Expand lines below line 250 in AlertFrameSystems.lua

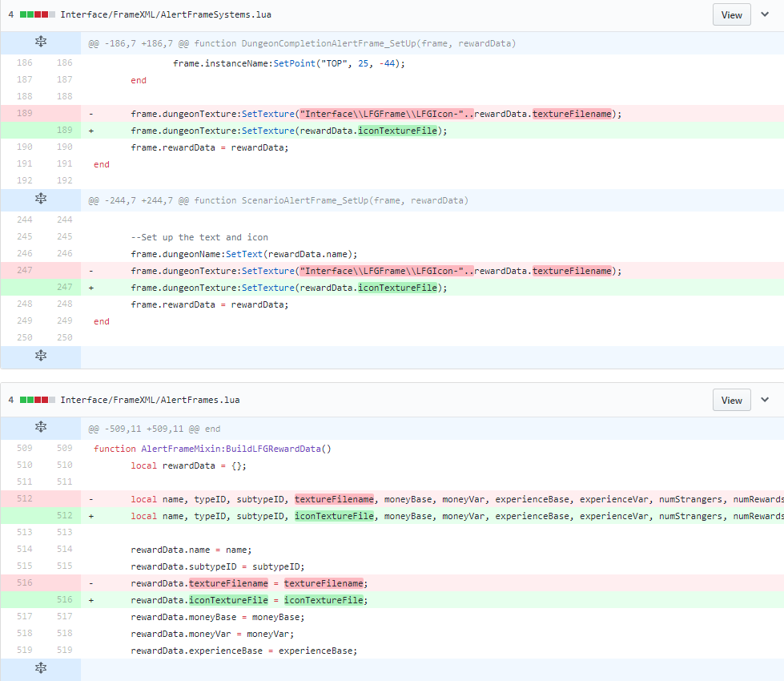click(x=41, y=356)
